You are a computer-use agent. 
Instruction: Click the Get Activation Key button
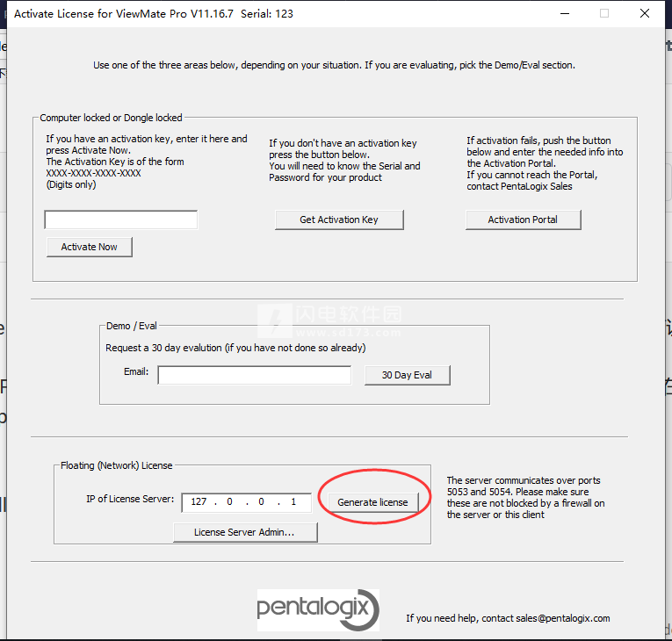tap(339, 220)
